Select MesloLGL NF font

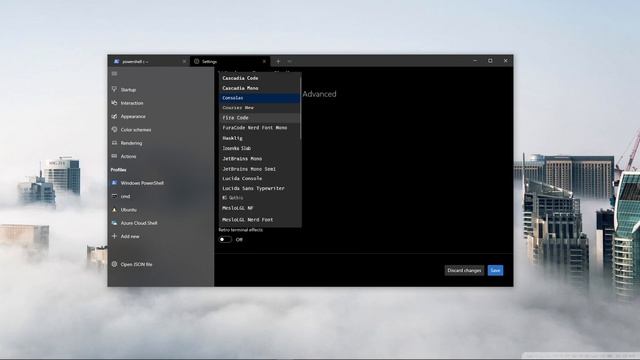pyautogui.click(x=260, y=208)
